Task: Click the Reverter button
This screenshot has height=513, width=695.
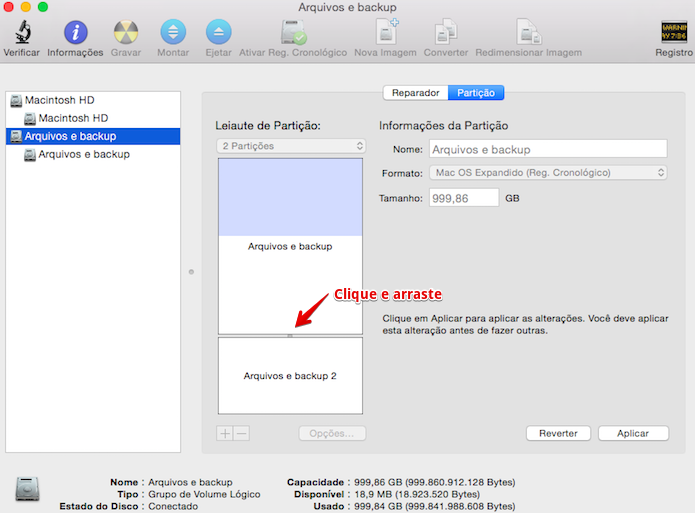Action: click(558, 433)
